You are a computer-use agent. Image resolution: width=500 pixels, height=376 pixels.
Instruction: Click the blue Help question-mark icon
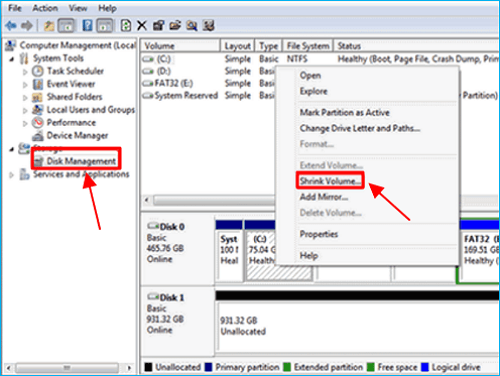pos(87,26)
